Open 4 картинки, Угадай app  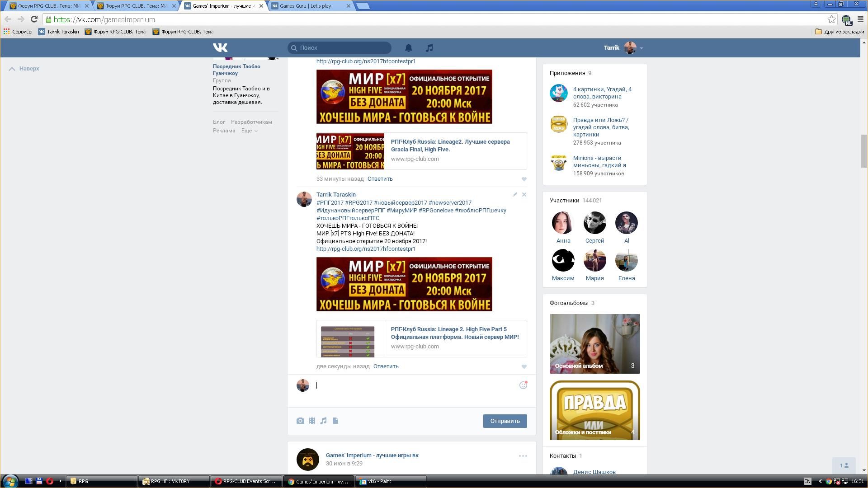click(602, 93)
